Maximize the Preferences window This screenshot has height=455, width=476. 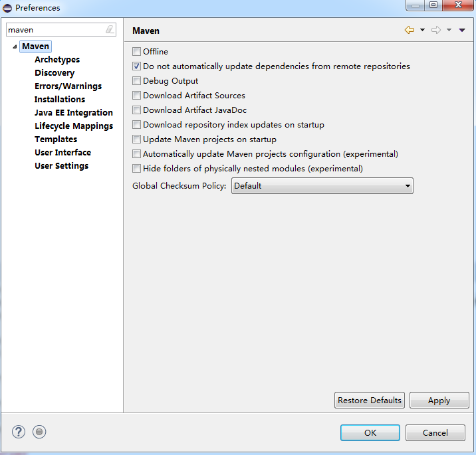[433, 5]
